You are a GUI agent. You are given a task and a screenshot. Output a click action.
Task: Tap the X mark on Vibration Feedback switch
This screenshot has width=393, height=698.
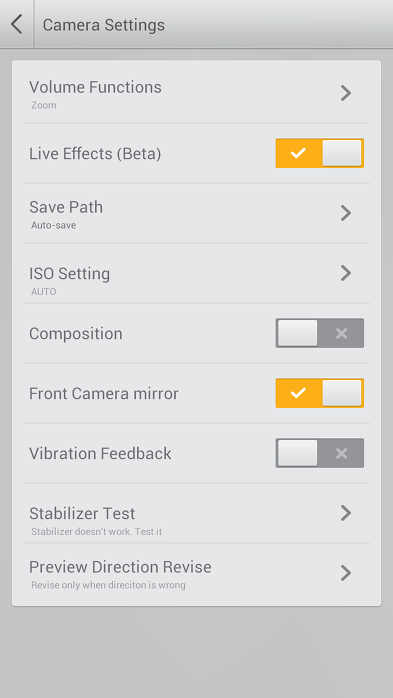click(341, 453)
